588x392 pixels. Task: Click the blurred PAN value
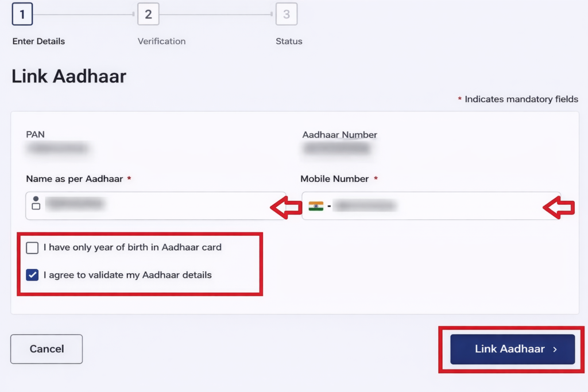point(58,149)
